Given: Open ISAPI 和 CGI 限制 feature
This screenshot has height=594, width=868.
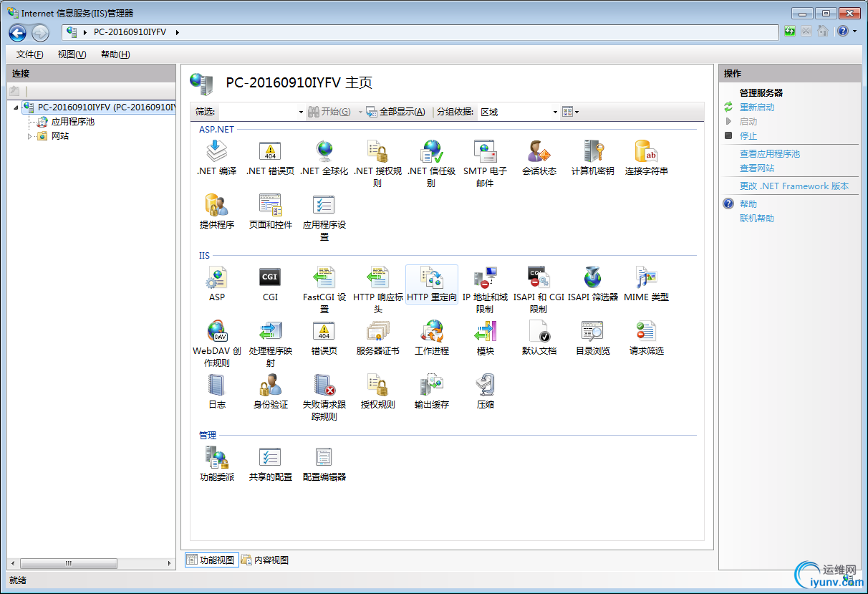Looking at the screenshot, I should pyautogui.click(x=539, y=289).
